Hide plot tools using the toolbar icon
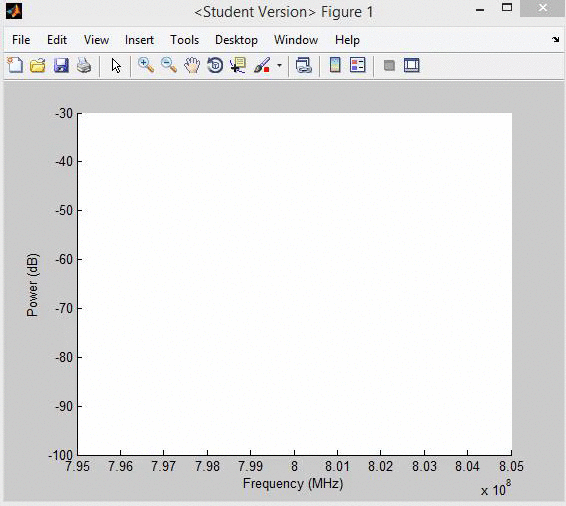 pyautogui.click(x=389, y=66)
